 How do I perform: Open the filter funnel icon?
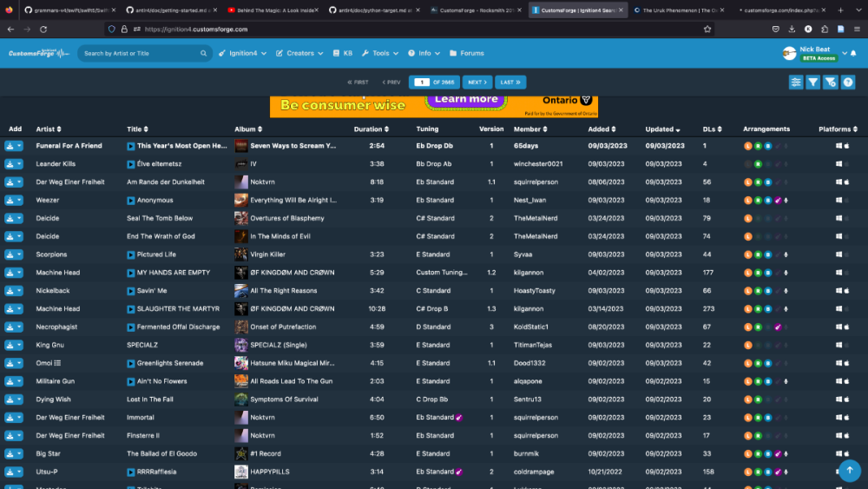[x=812, y=82]
